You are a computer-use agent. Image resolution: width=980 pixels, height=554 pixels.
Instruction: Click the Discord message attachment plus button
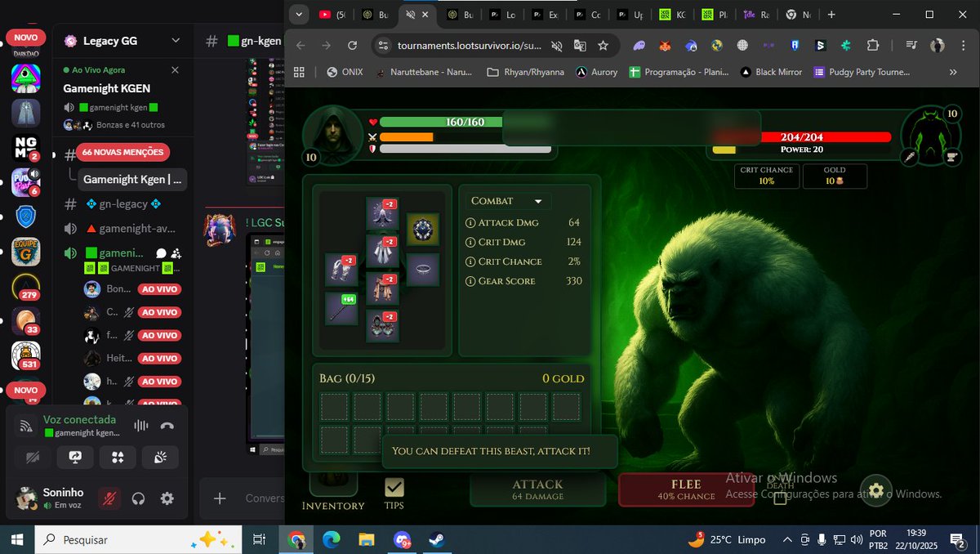(220, 498)
